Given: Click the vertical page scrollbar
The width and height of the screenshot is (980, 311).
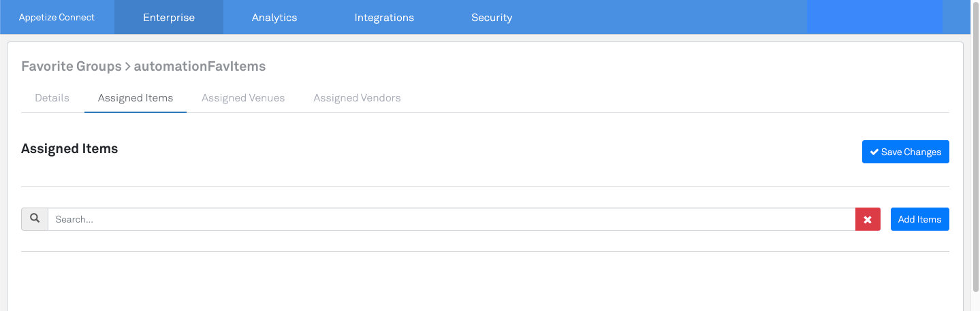Looking at the screenshot, I should (975, 136).
